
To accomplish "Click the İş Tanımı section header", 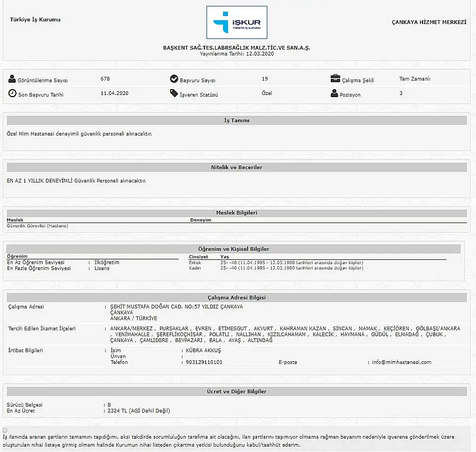I will point(237,120).
